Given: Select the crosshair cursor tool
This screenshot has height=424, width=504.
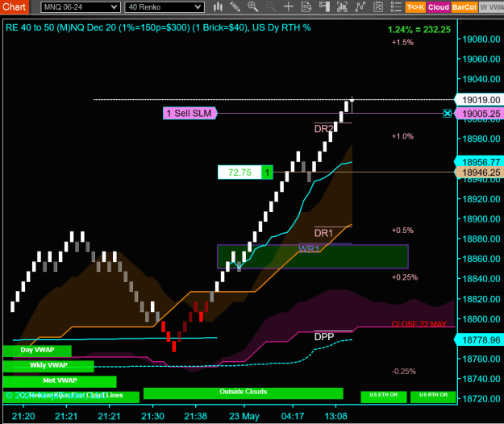Looking at the screenshot, I should click(x=289, y=6).
